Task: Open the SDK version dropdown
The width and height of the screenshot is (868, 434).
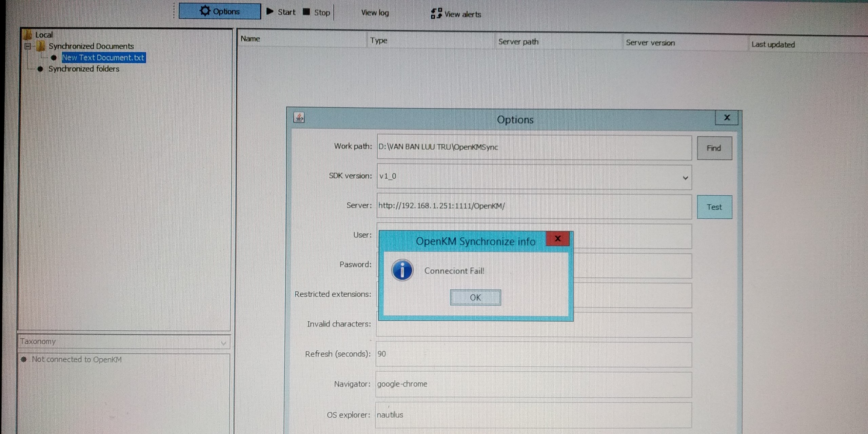Action: click(685, 178)
